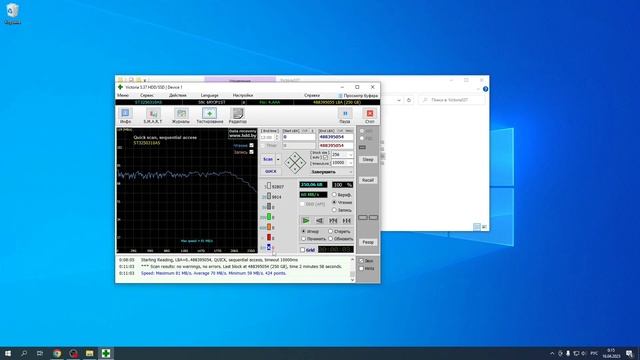
Task: Open the block size dropdown
Action: [x=351, y=155]
